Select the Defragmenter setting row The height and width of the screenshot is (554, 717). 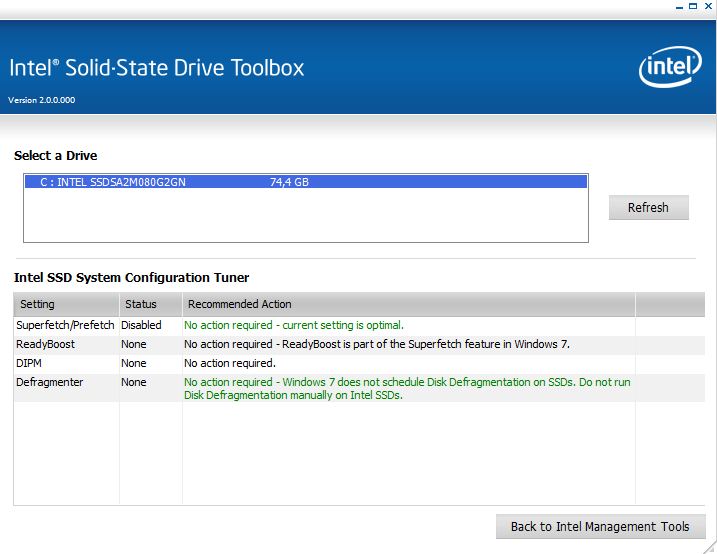point(359,388)
